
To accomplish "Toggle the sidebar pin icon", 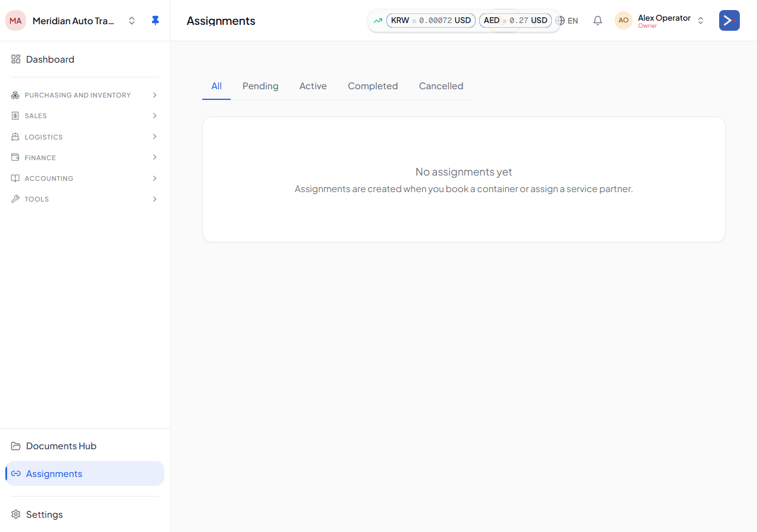I will [x=155, y=21].
